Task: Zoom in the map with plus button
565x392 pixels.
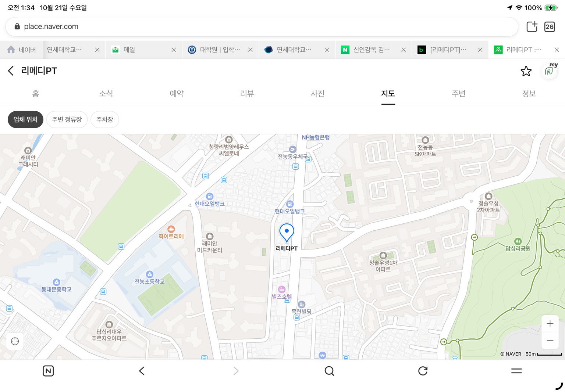Action: pyautogui.click(x=550, y=323)
